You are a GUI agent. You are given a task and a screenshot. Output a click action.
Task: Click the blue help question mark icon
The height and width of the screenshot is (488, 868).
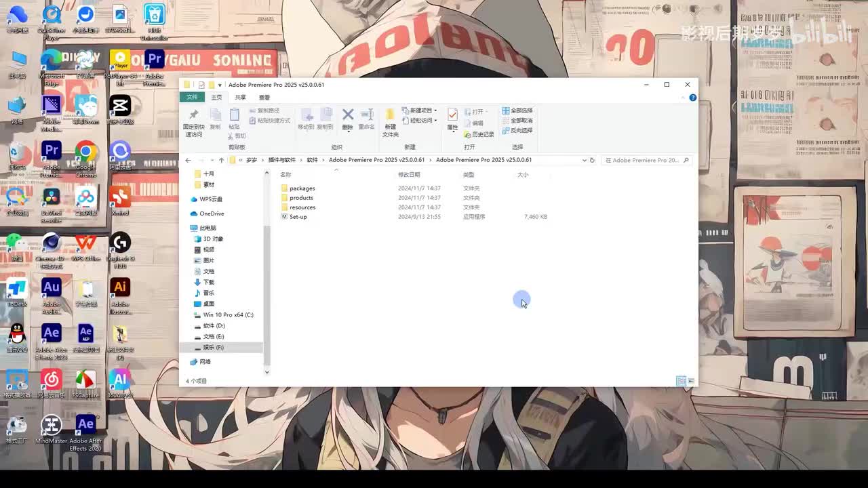point(692,98)
